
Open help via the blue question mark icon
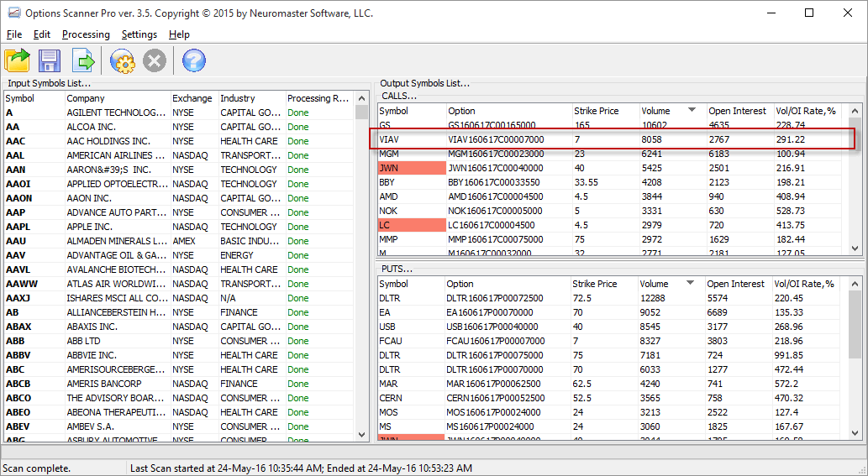click(x=194, y=60)
